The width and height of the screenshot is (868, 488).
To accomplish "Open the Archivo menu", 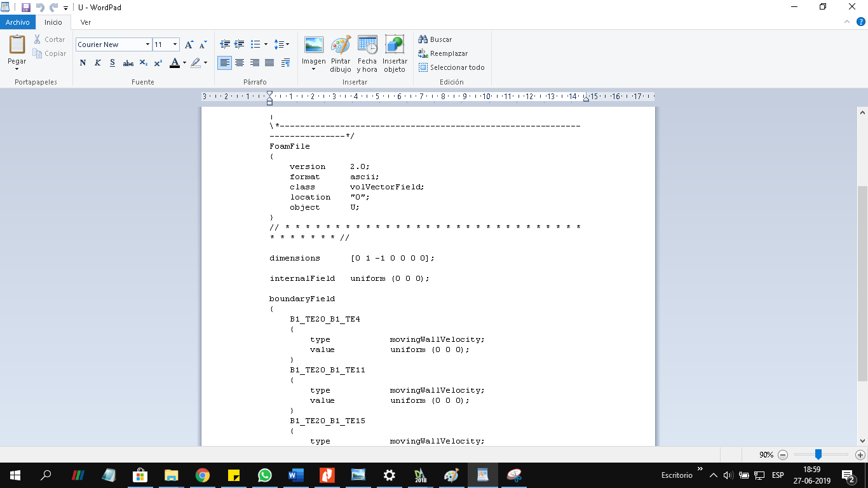I will (18, 22).
